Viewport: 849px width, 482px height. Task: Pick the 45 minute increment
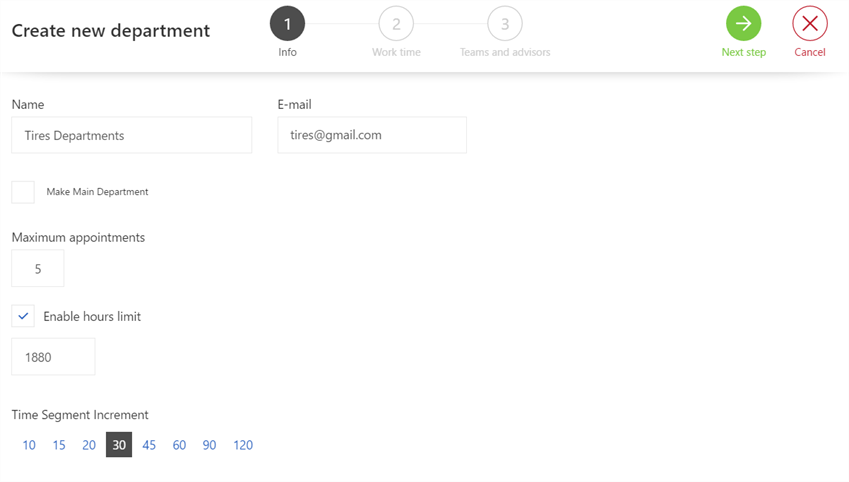pyautogui.click(x=149, y=445)
